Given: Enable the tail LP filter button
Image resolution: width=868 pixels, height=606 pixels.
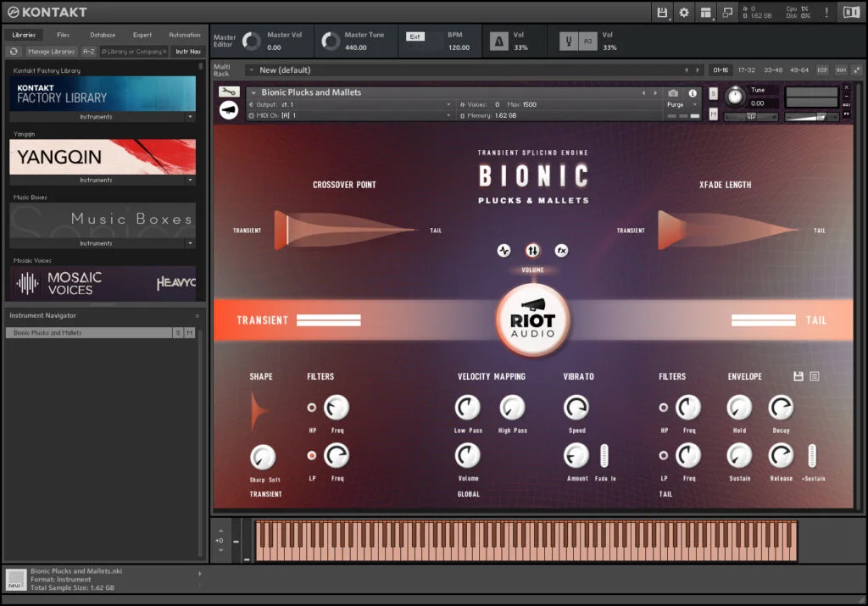Looking at the screenshot, I should tap(663, 455).
